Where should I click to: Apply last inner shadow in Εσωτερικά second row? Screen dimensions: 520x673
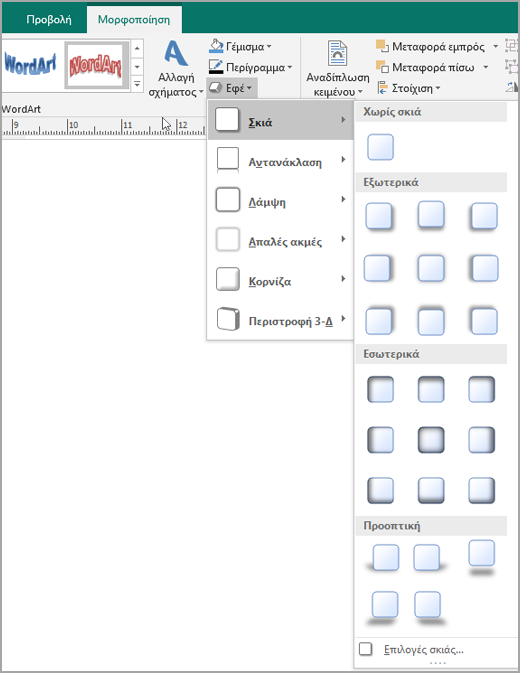click(x=481, y=440)
